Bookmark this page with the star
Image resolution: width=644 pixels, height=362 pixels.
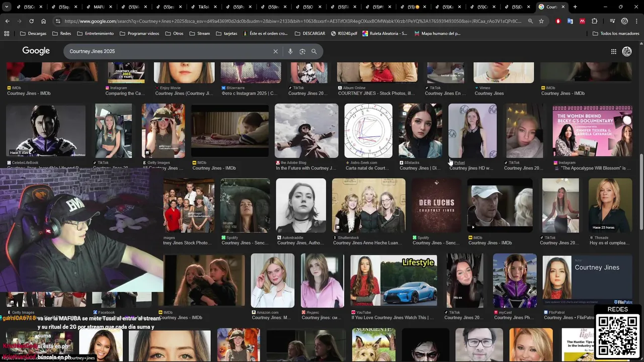pos(541,21)
